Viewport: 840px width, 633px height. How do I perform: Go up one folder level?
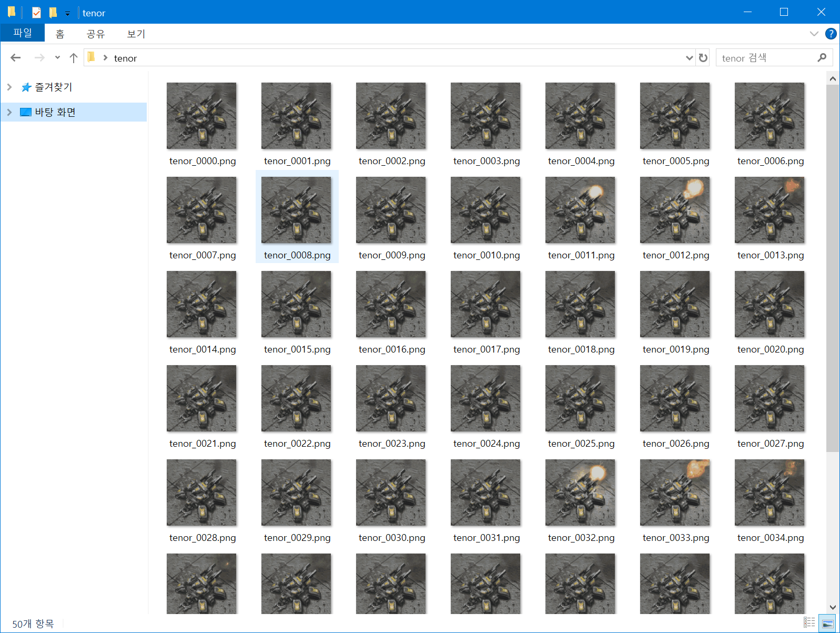point(74,58)
